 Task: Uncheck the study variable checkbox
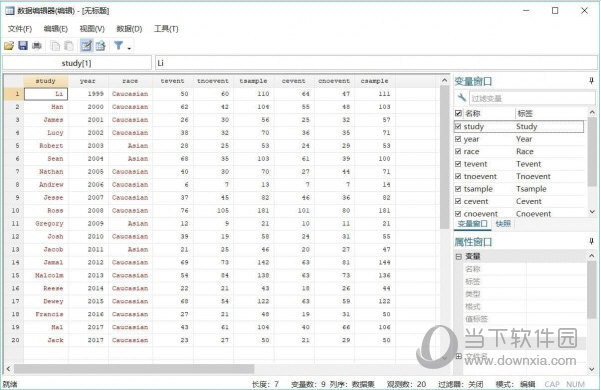click(x=458, y=126)
